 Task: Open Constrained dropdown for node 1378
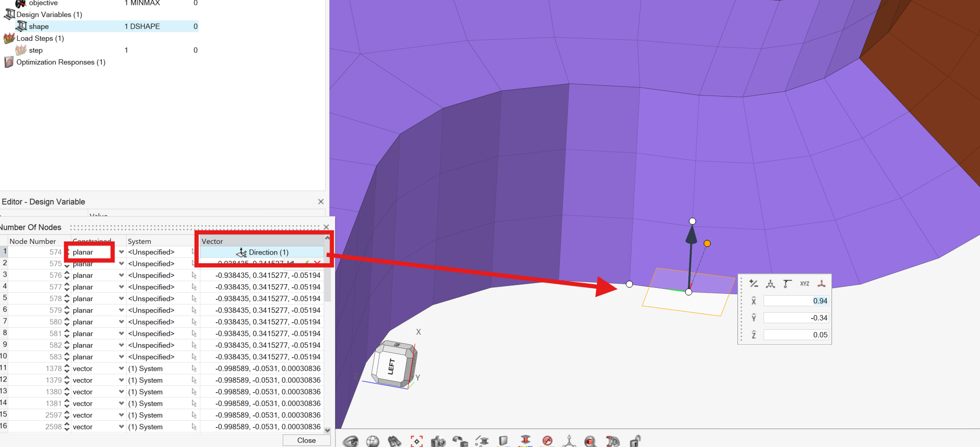click(121, 368)
